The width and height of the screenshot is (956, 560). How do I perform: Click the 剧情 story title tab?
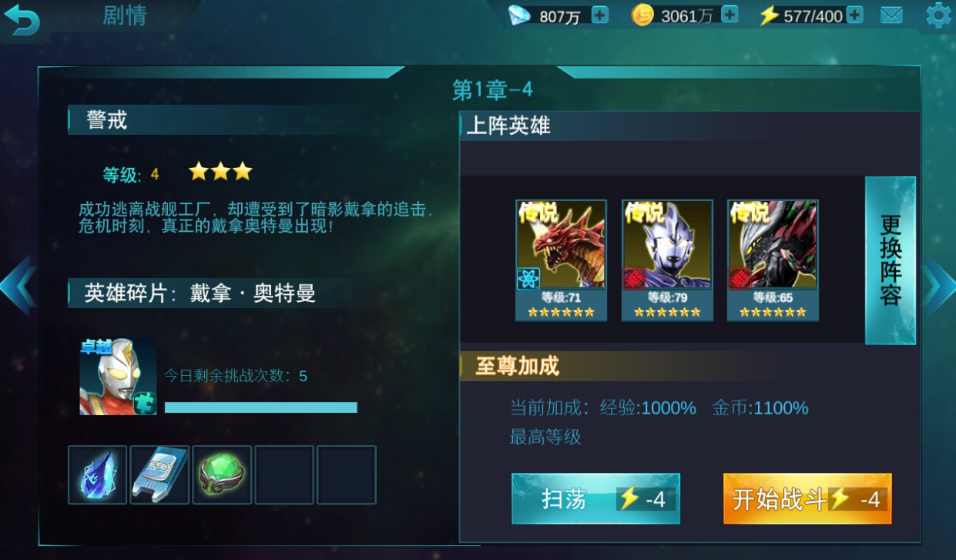point(125,15)
